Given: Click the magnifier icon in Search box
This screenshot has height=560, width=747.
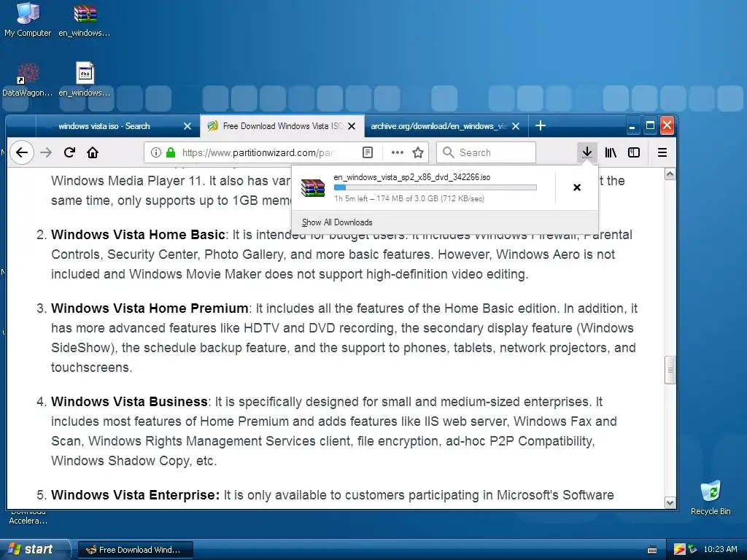Looking at the screenshot, I should point(448,152).
